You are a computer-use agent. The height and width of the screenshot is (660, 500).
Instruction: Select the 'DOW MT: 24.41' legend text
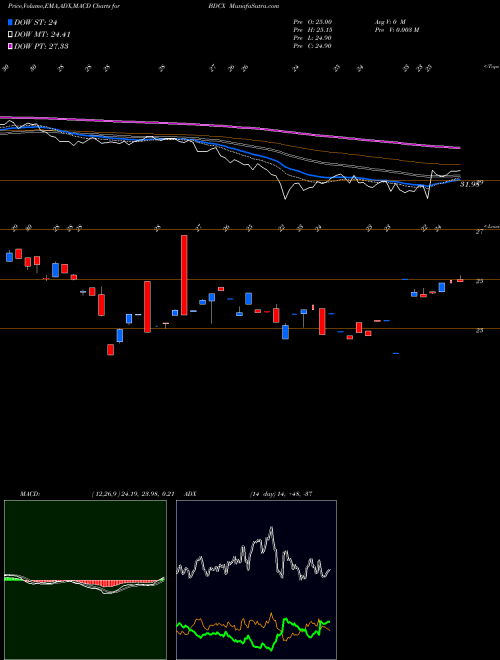42,35
